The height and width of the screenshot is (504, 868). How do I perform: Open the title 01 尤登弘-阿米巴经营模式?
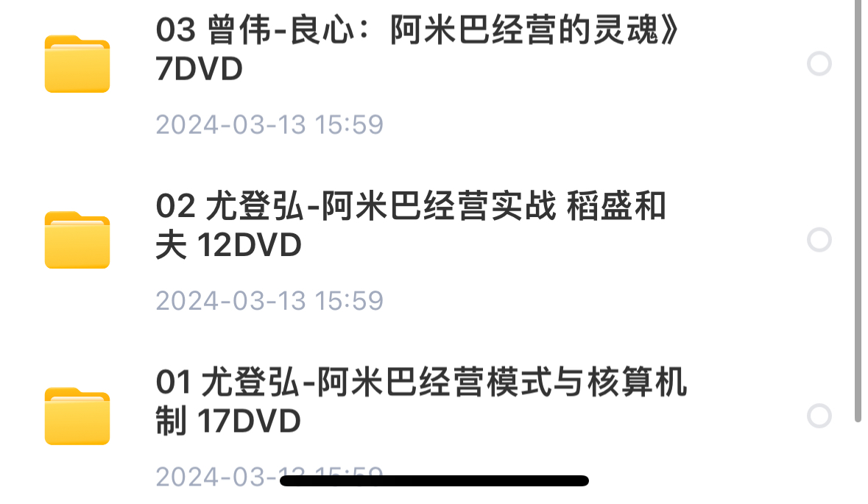420,383
